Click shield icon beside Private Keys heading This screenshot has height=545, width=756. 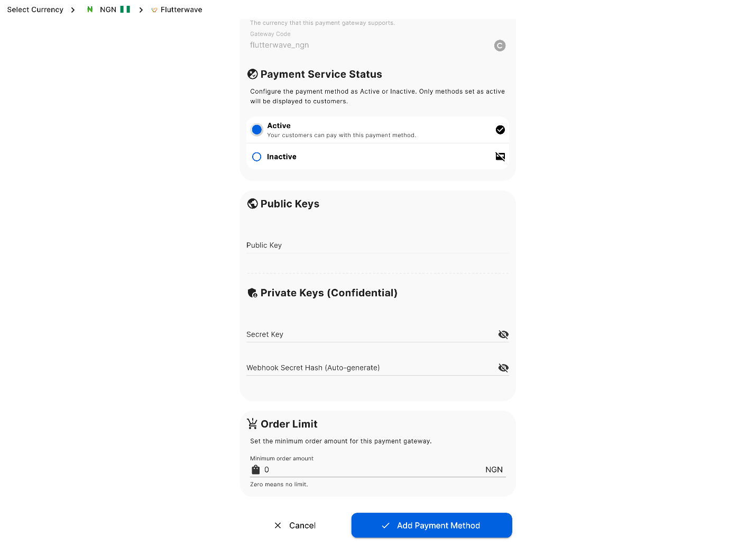[x=253, y=293]
